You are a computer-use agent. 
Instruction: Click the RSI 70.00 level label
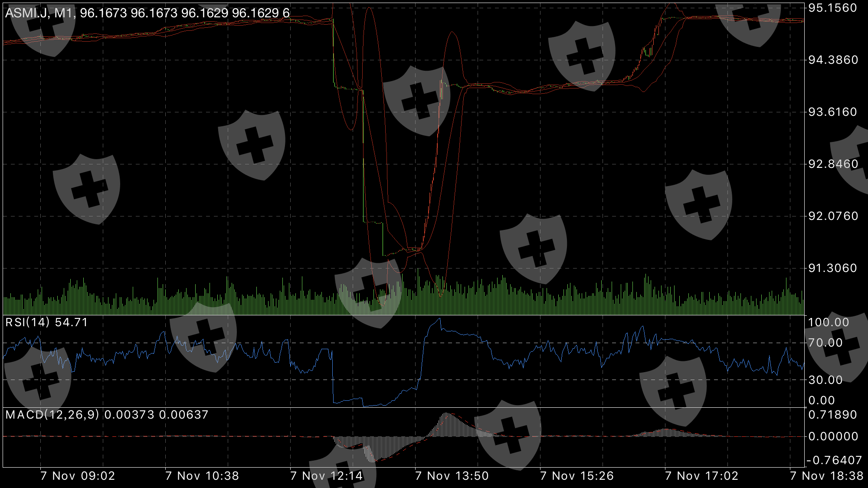tap(825, 343)
